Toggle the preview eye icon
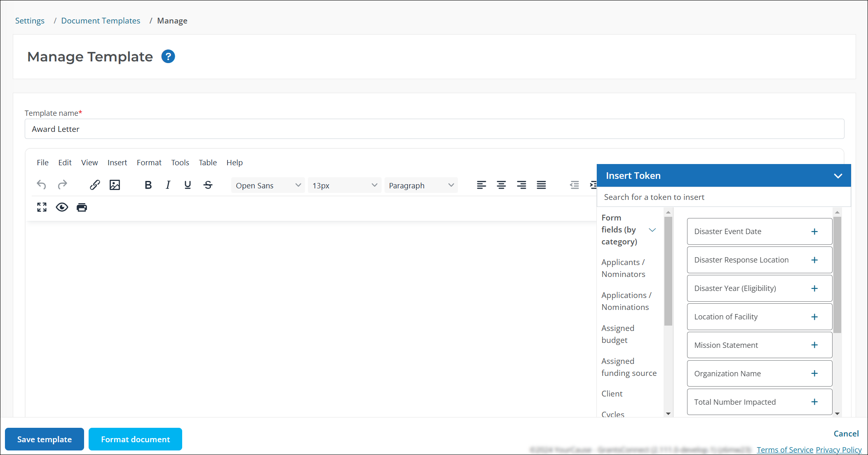 click(x=62, y=207)
